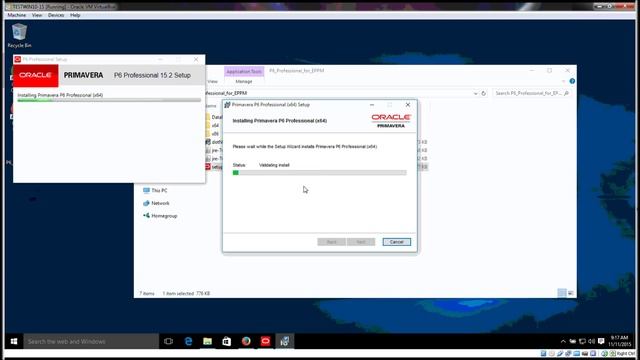Click the P6 Professional Setup window progress bar
640x360 pixels.
109,100
